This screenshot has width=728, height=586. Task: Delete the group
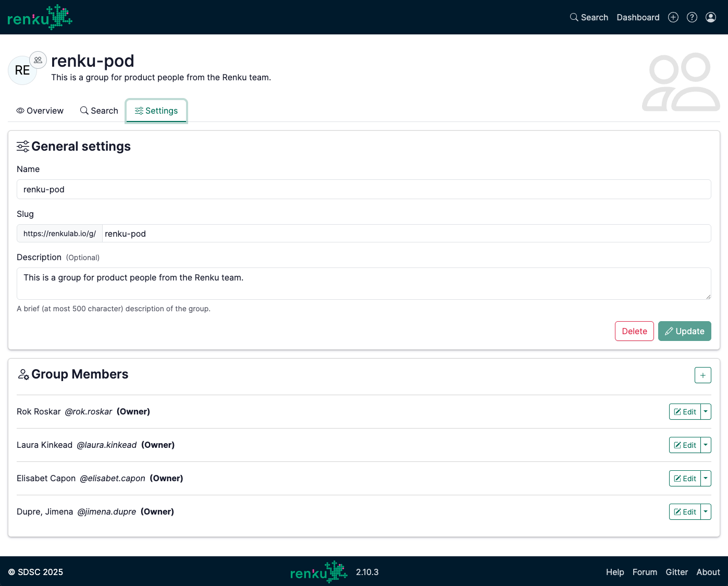634,331
